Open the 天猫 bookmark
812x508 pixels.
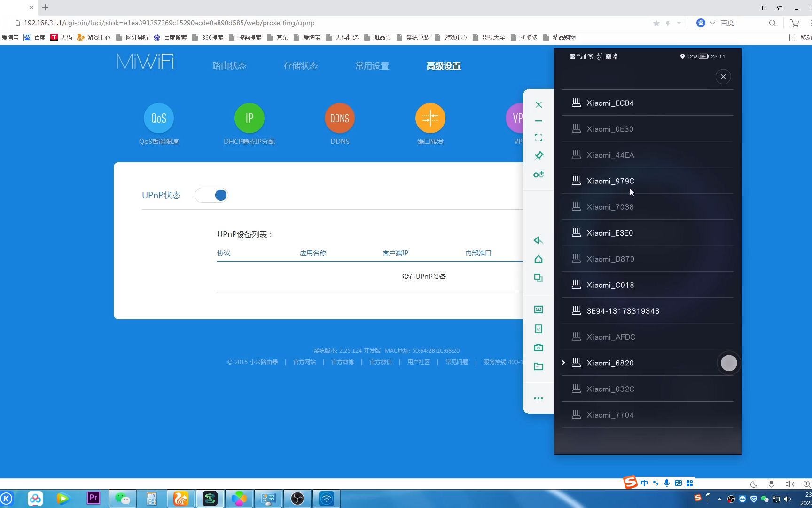click(62, 38)
